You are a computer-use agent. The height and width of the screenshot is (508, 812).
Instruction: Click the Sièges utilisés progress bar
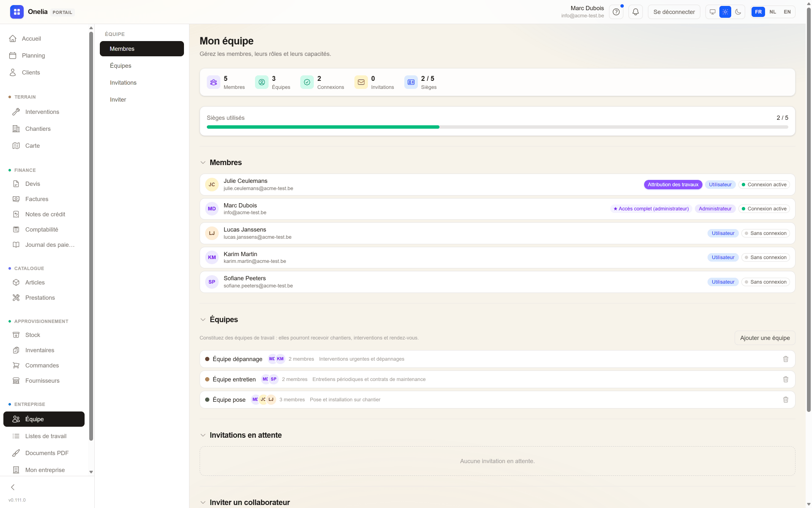click(x=497, y=127)
